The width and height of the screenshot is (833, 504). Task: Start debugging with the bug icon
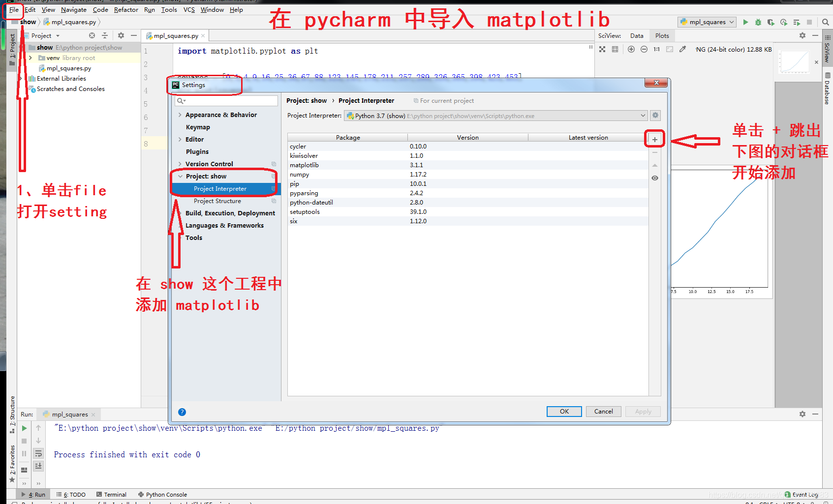pyautogui.click(x=758, y=22)
